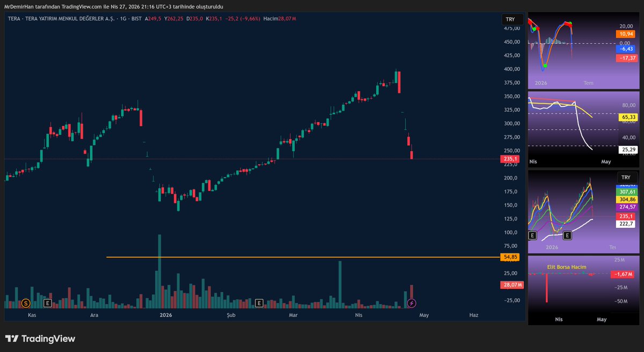Click the 100,0 level on main price axis
644x352 pixels.
(511, 233)
